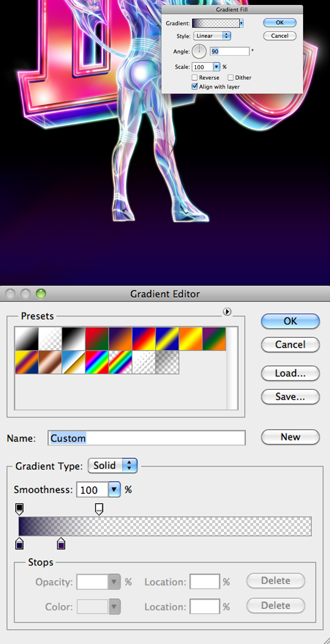Open the Gradient Type Solid dropdown
The height and width of the screenshot is (644, 330).
click(x=113, y=466)
